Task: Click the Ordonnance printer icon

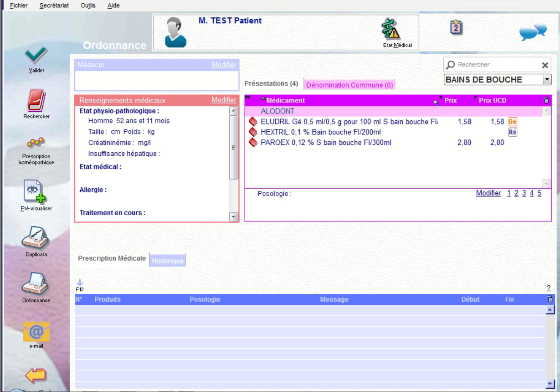Action: pos(36,284)
